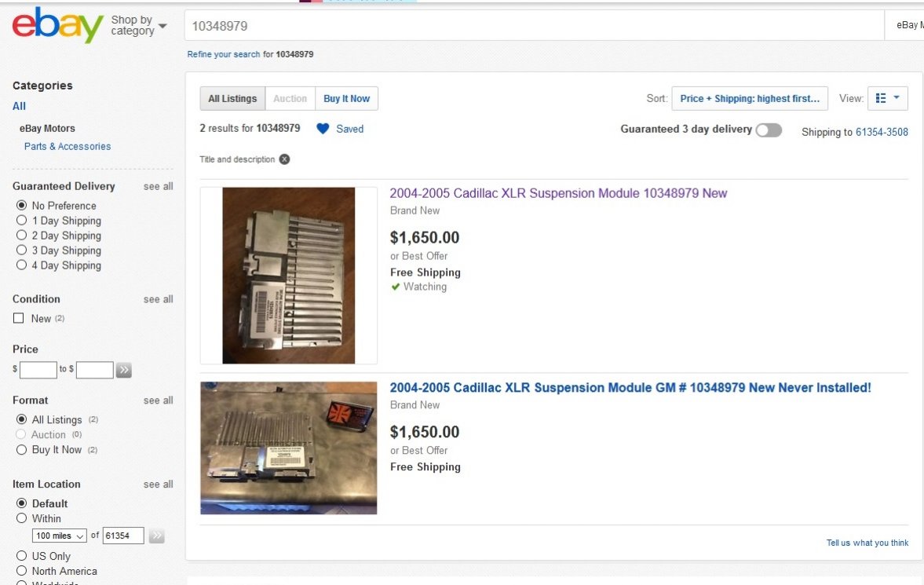The width and height of the screenshot is (924, 585).
Task: Click the zip code go arrow button
Action: pos(156,536)
